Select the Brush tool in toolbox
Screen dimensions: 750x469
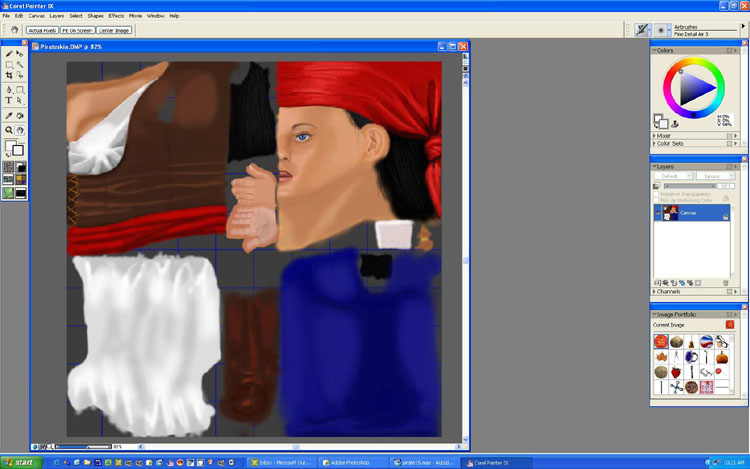click(9, 53)
